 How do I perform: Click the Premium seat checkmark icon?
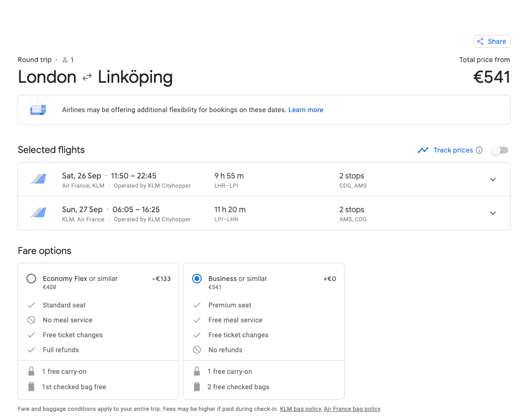pyautogui.click(x=197, y=305)
